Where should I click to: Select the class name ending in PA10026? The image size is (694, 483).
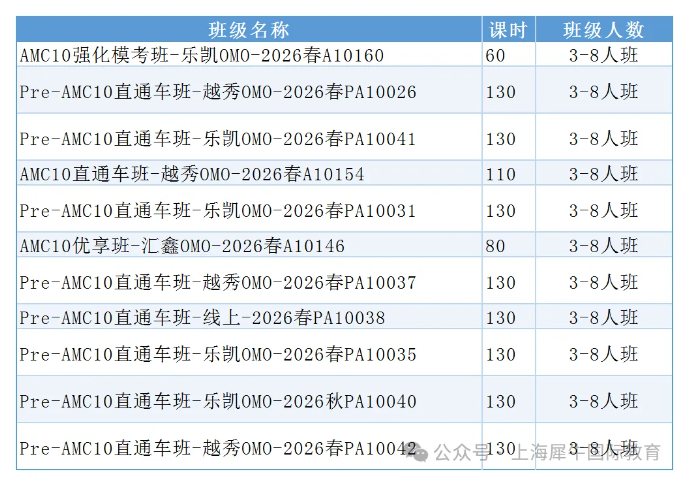tap(218, 92)
